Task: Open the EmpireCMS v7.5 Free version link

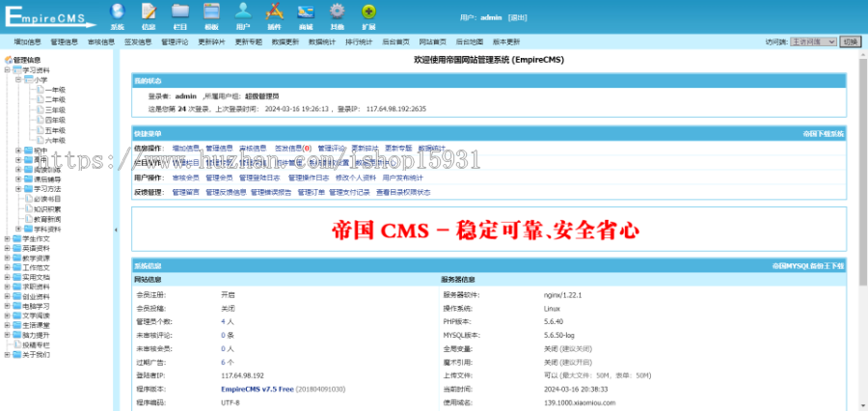Action: coord(257,390)
